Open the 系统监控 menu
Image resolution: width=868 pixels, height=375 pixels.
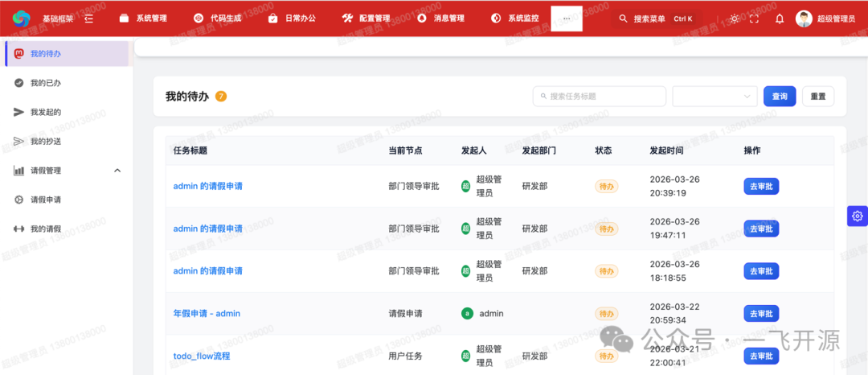pyautogui.click(x=514, y=19)
